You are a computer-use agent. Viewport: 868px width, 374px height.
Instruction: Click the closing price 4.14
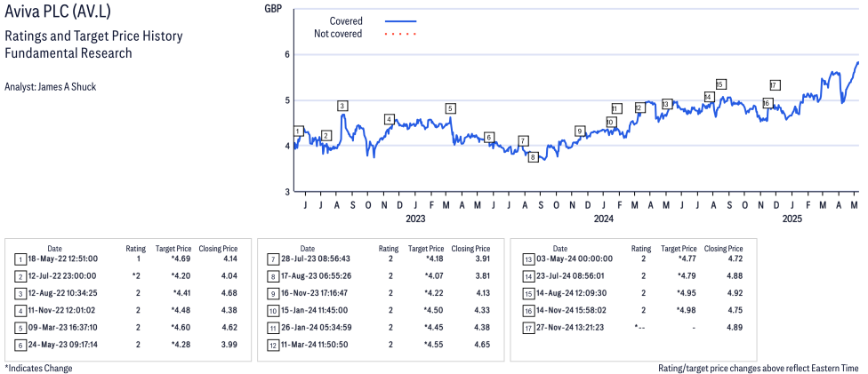tap(229, 259)
